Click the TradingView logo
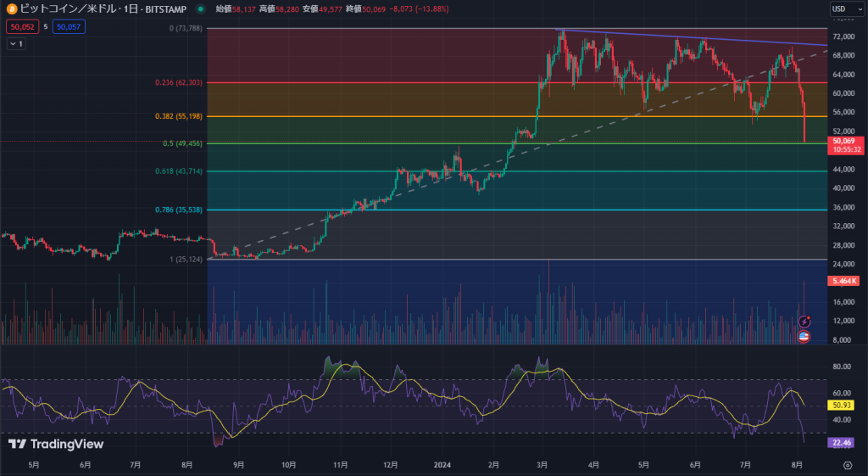Viewport: 868px width, 476px height. pyautogui.click(x=56, y=444)
